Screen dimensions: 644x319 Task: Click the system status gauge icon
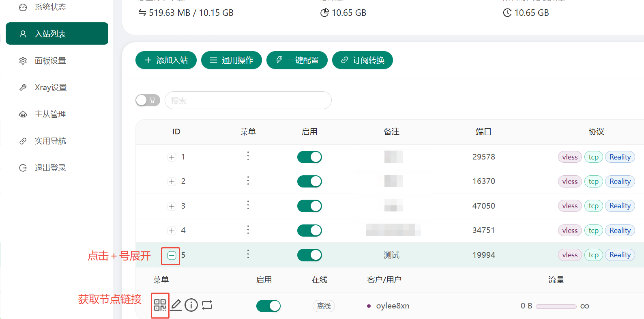pos(23,7)
